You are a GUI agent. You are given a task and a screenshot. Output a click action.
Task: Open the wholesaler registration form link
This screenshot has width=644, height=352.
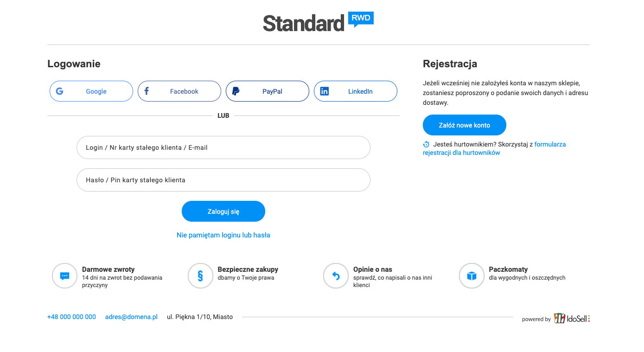click(494, 148)
